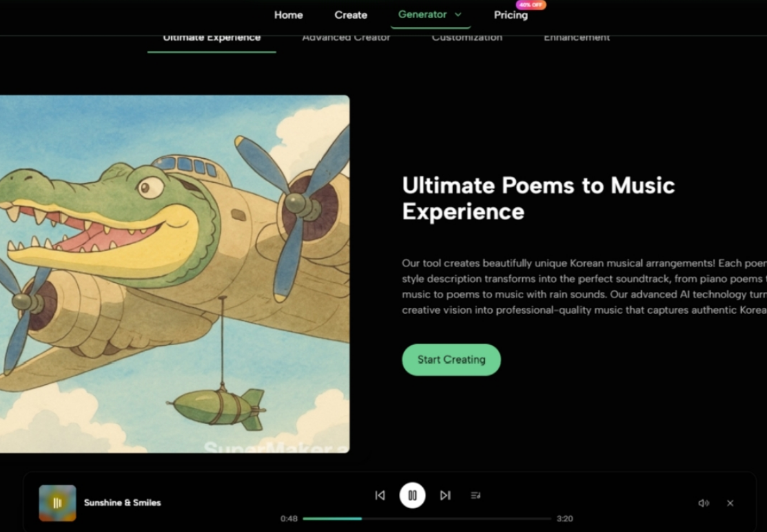Open the Create page
The height and width of the screenshot is (532, 767).
pos(351,15)
